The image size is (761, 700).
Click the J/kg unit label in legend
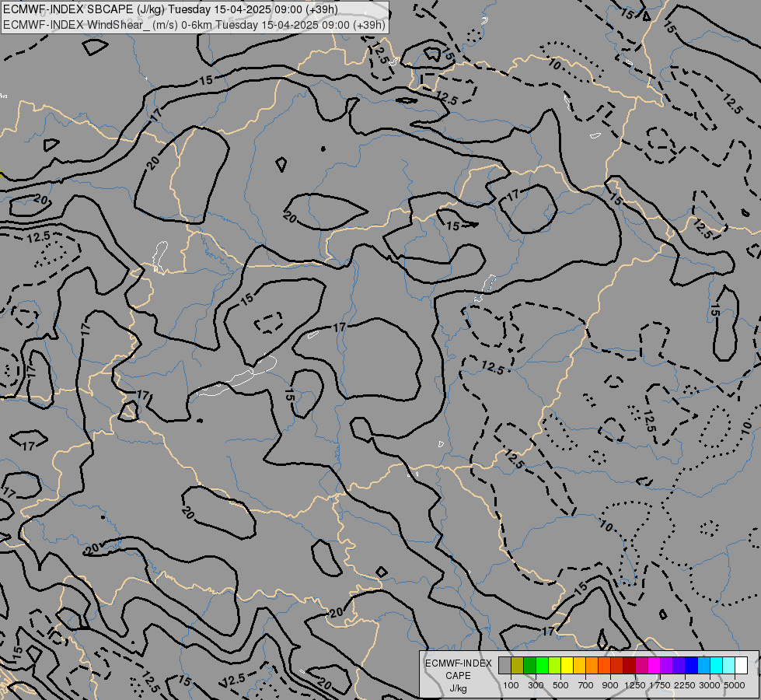[458, 689]
